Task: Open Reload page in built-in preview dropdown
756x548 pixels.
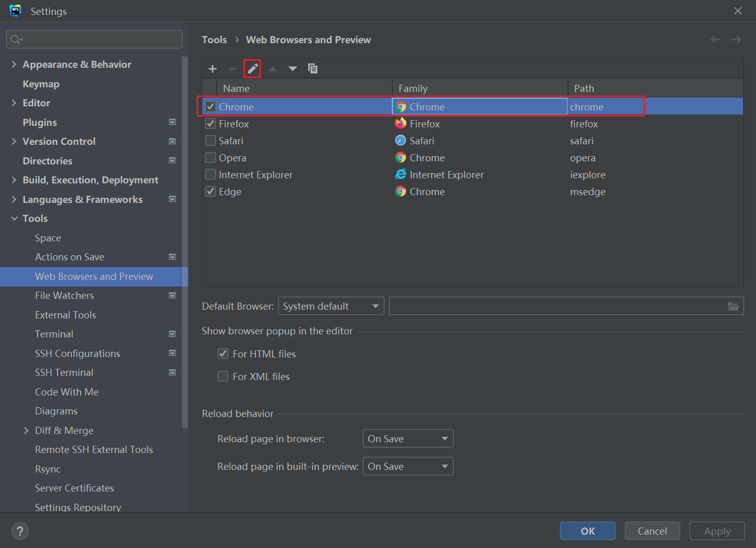Action: [408, 466]
